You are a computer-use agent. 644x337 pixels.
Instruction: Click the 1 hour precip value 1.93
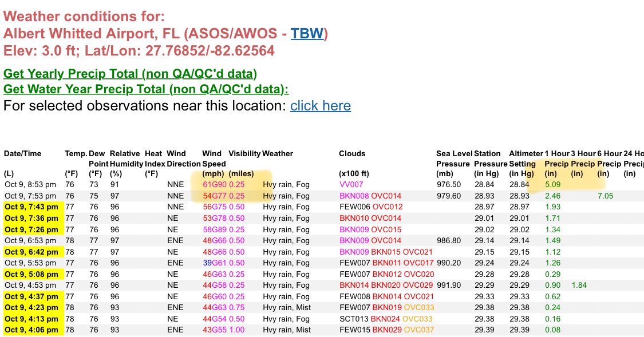click(553, 207)
